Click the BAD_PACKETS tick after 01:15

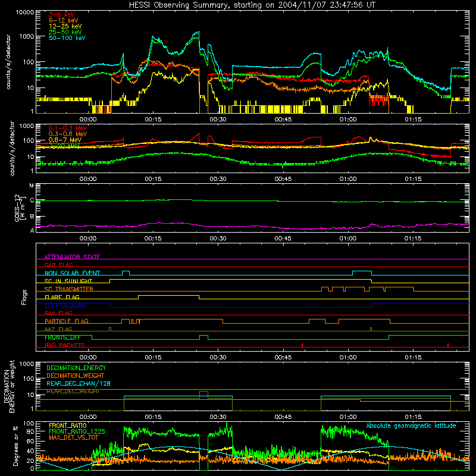pyautogui.click(x=448, y=345)
